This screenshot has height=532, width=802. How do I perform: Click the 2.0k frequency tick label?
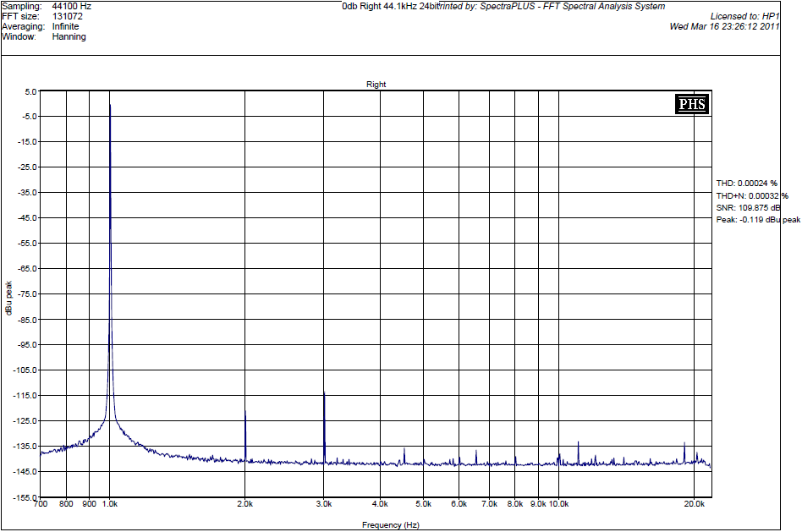tap(245, 504)
